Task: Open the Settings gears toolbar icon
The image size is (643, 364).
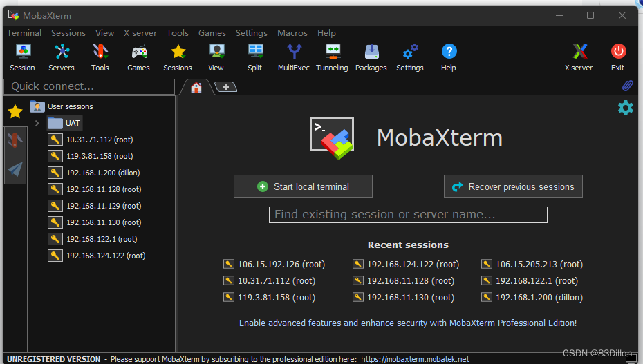Action: tap(410, 58)
